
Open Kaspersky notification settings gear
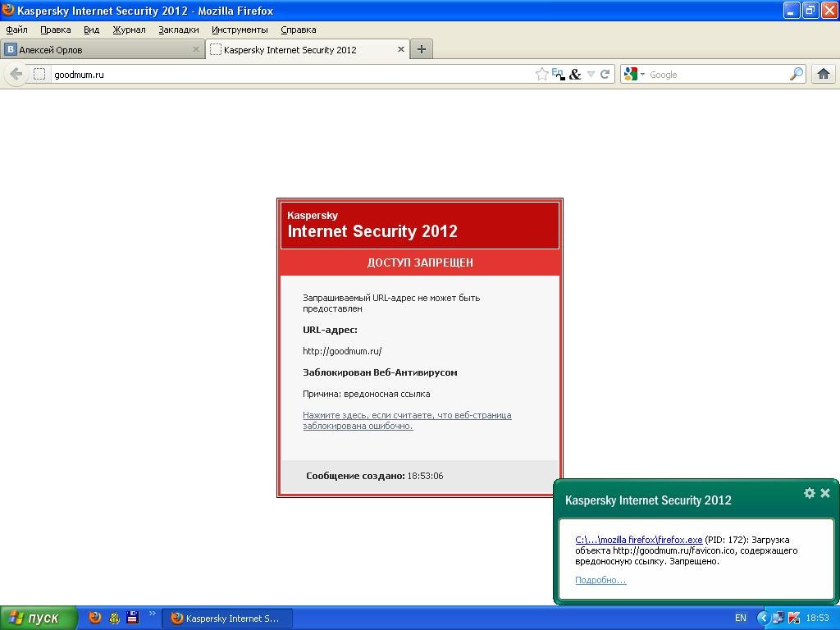(810, 493)
